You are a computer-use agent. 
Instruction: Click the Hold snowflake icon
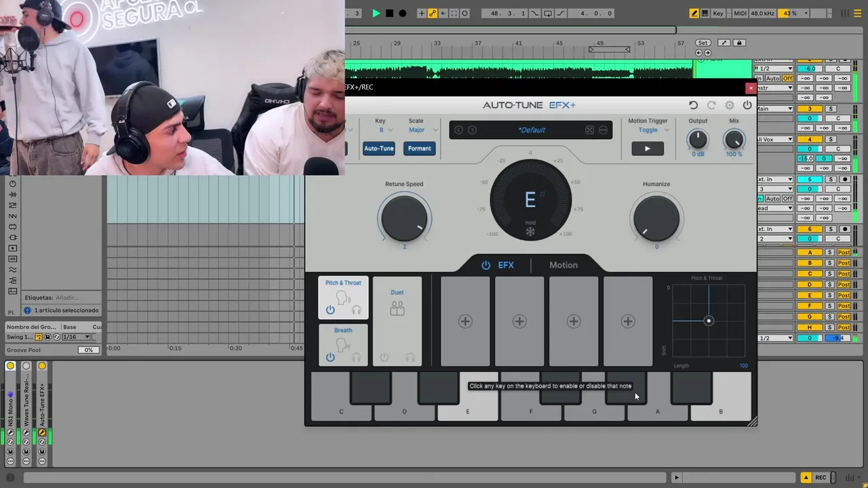[x=530, y=232]
